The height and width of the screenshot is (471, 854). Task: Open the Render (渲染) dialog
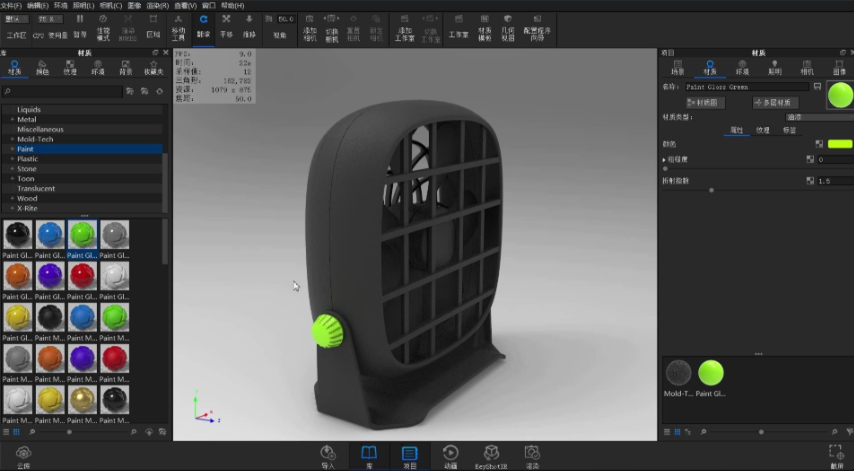[532, 457]
